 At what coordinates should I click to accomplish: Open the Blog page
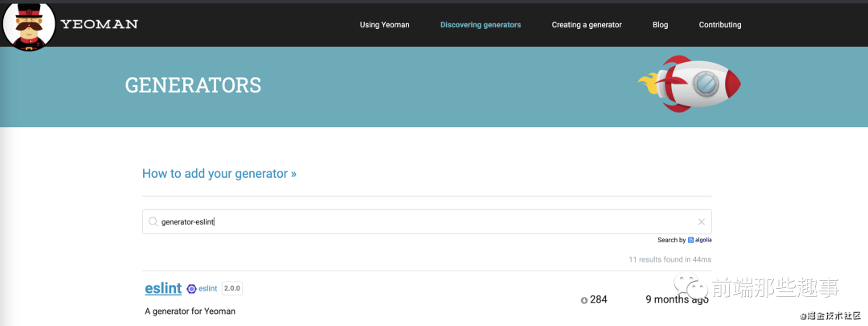coord(661,25)
